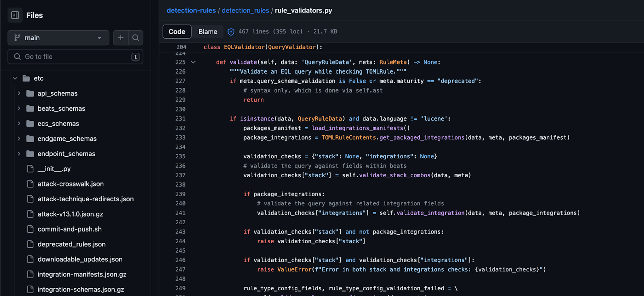This screenshot has height=296, width=644.
Task: Open attack-v13.1.0.json.gz file
Action: (x=70, y=214)
